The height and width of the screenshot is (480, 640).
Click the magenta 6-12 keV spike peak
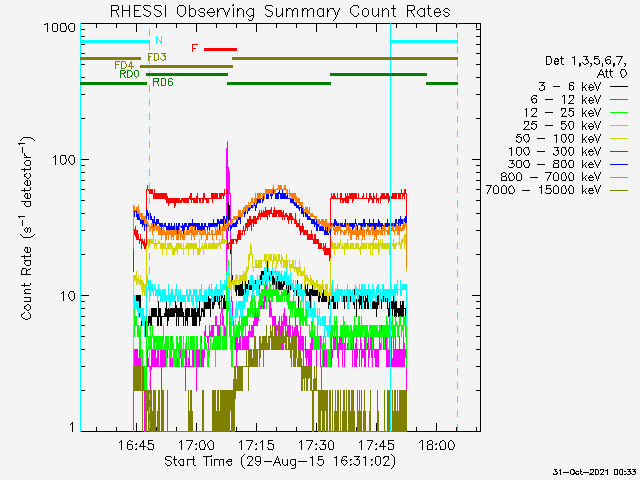click(x=227, y=143)
